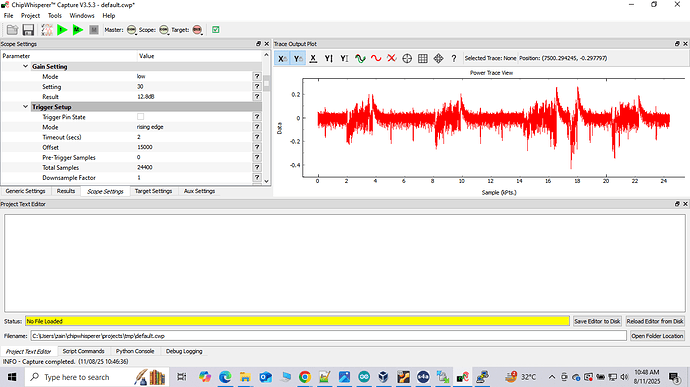Viewport: 690px width, 387px height.
Task: Click inside the Project Text Editor area
Action: coord(345,263)
